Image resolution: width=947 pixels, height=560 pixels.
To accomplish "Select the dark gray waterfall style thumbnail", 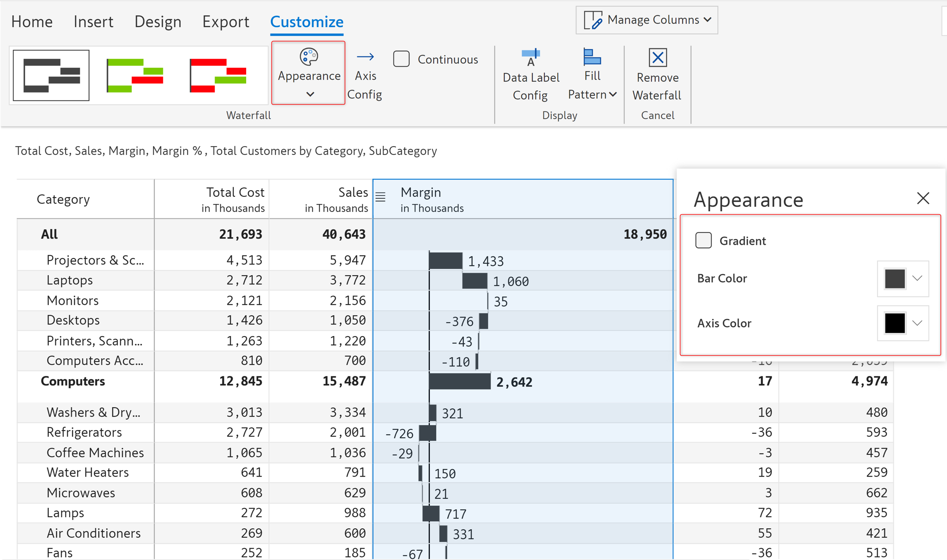I will tap(51, 75).
